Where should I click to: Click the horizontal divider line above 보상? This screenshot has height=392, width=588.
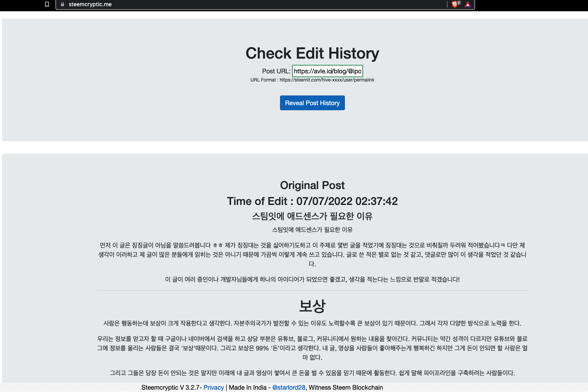[x=312, y=290]
